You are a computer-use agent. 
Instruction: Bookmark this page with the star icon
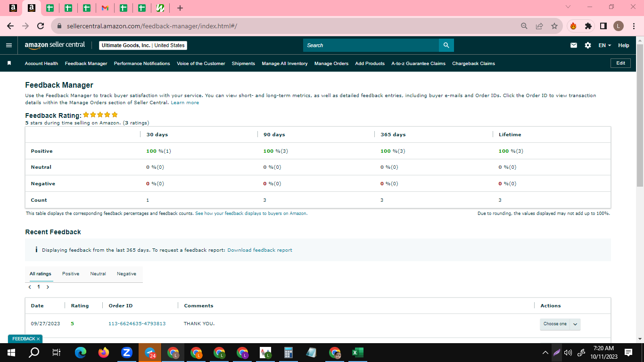pos(554,26)
